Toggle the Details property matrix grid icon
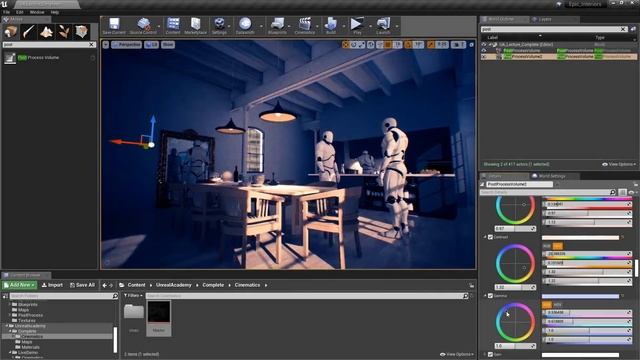 click(x=622, y=192)
